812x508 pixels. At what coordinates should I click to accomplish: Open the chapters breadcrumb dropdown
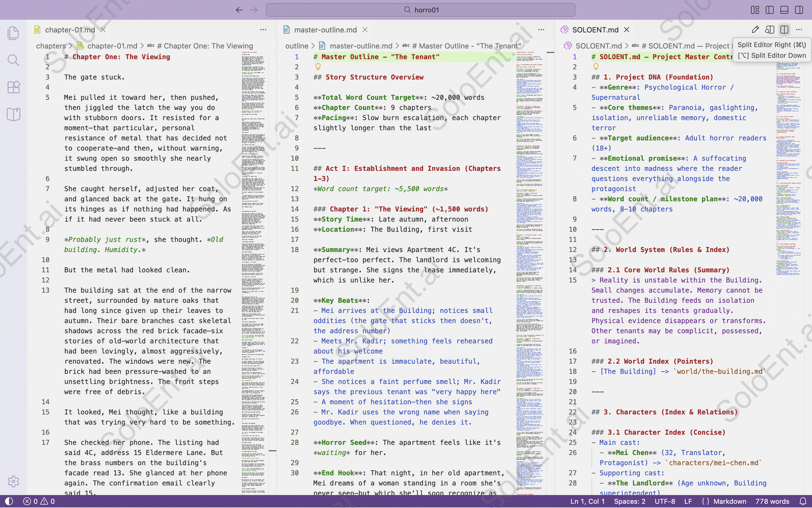click(x=51, y=46)
